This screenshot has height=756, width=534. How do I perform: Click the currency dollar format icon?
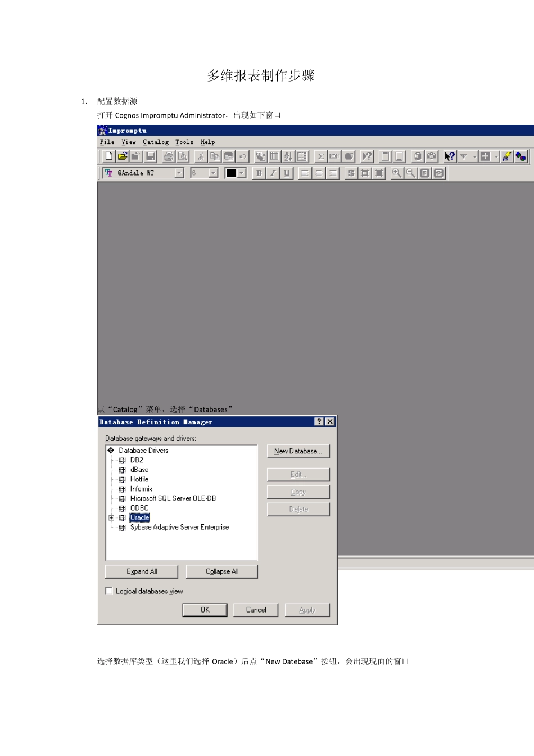[x=351, y=173]
